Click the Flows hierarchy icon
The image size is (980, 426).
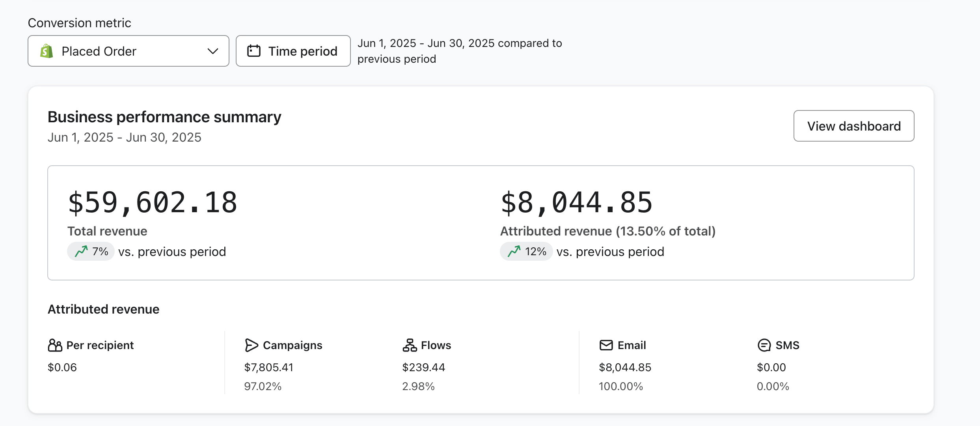[410, 345]
